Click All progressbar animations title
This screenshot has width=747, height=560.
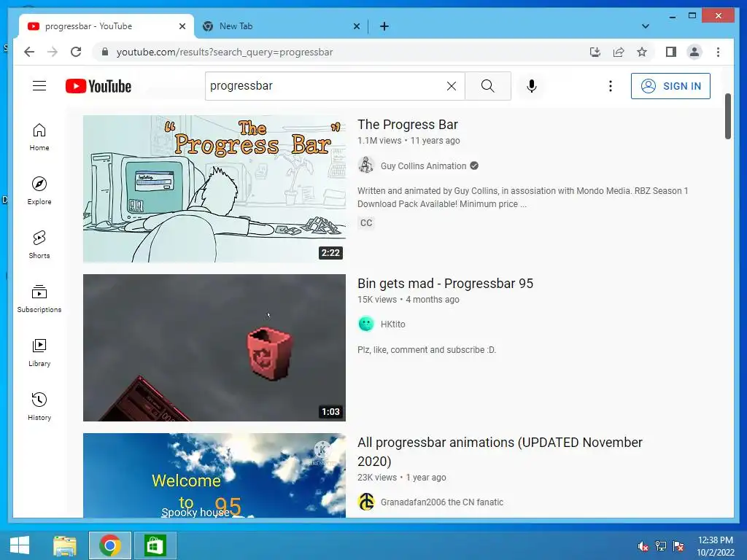pos(500,451)
